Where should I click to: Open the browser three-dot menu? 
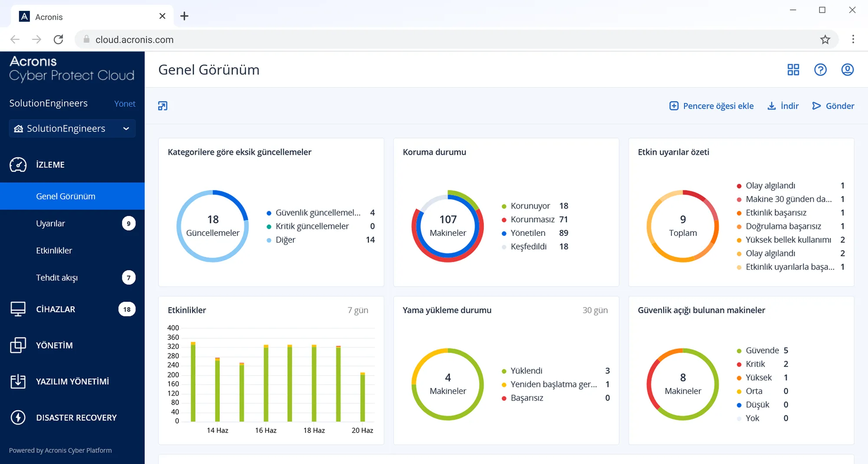point(852,39)
